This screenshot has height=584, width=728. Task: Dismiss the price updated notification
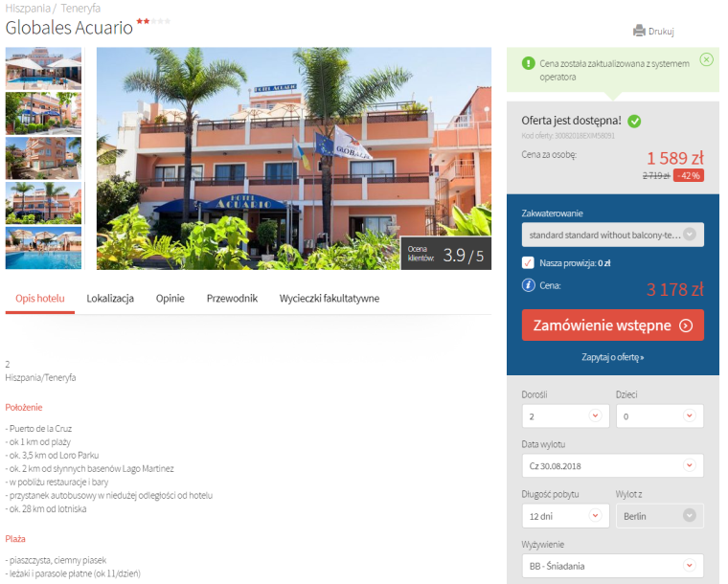[706, 59]
